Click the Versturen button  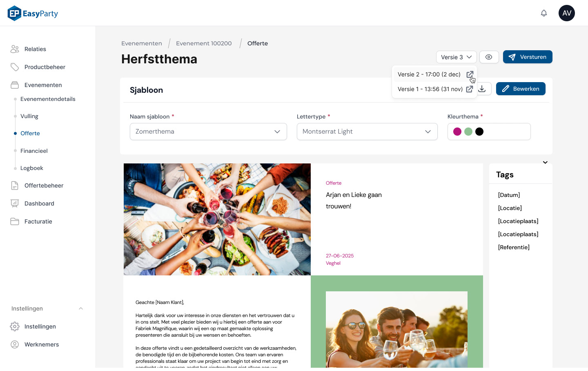pos(528,57)
